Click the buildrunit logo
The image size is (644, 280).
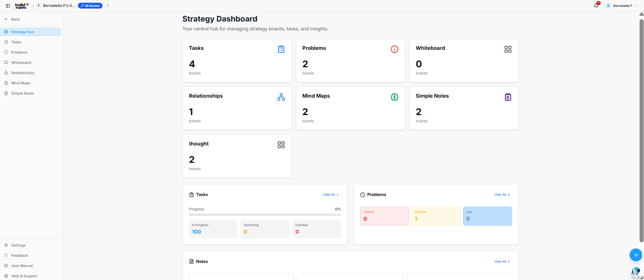[x=22, y=6]
